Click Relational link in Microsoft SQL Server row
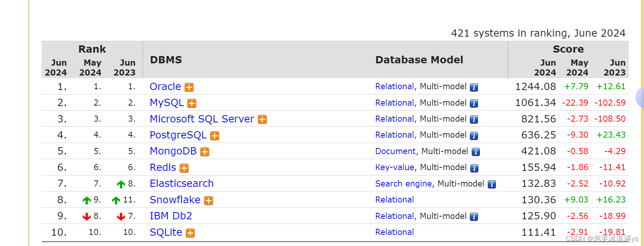644x246 pixels. 395,119
